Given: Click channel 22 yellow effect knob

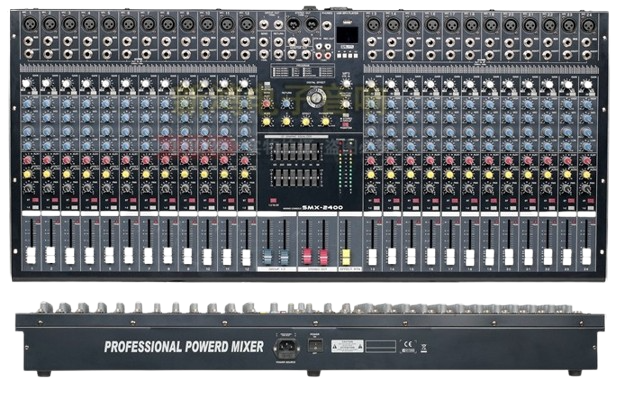Looking at the screenshot, I should pyautogui.click(x=548, y=175).
